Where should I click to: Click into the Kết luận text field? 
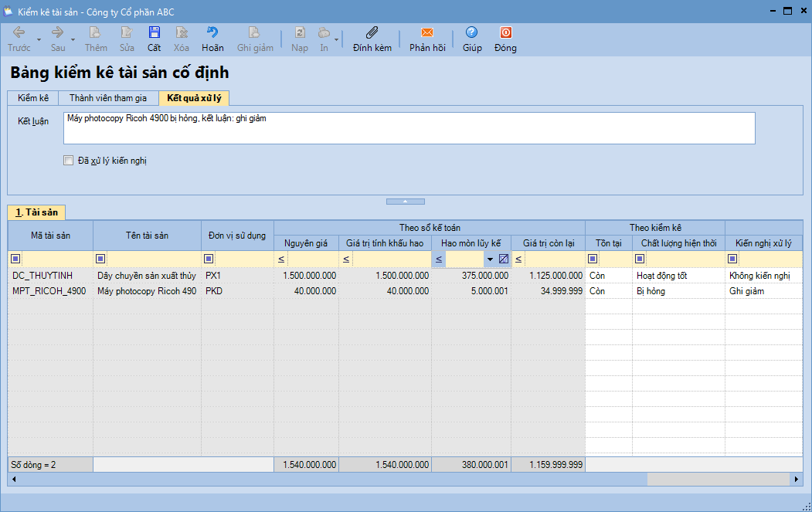(x=409, y=128)
